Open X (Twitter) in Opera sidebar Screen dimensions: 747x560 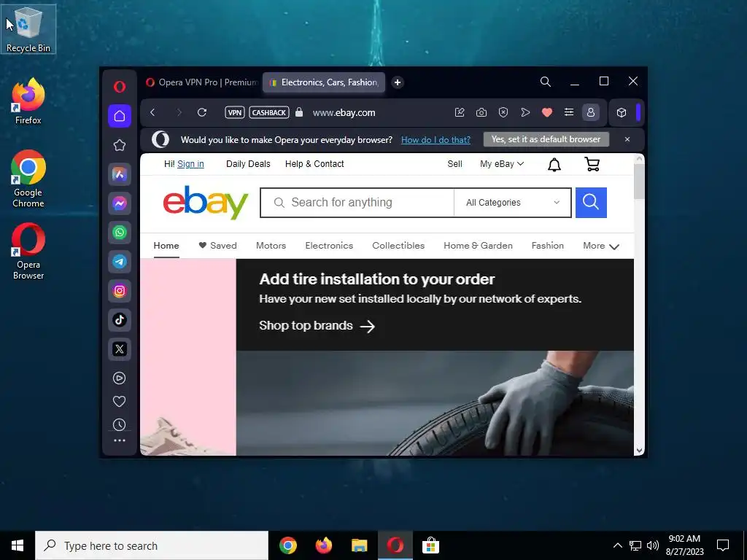120,349
